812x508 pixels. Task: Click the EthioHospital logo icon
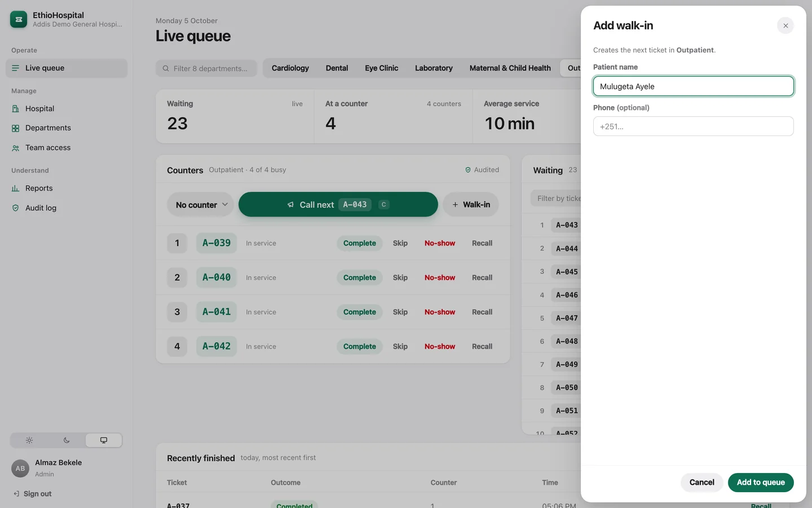[x=19, y=19]
